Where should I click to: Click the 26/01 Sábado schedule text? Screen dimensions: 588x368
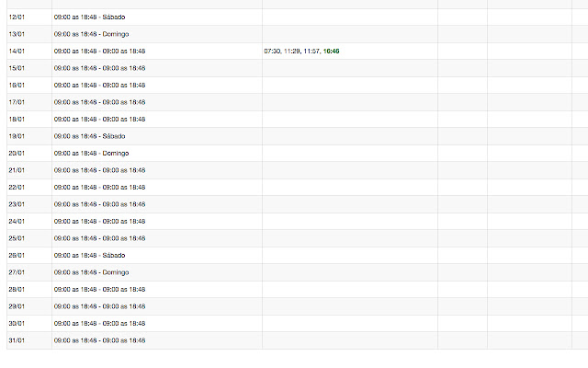coord(90,255)
